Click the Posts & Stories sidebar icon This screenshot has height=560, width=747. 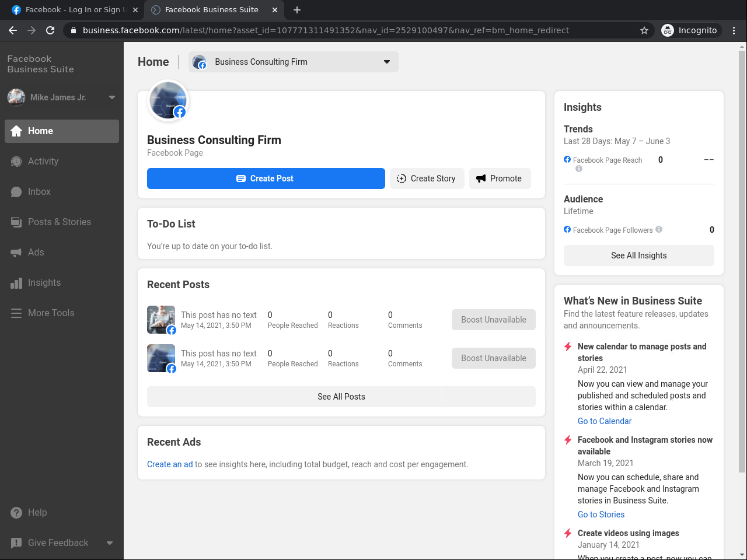click(16, 222)
